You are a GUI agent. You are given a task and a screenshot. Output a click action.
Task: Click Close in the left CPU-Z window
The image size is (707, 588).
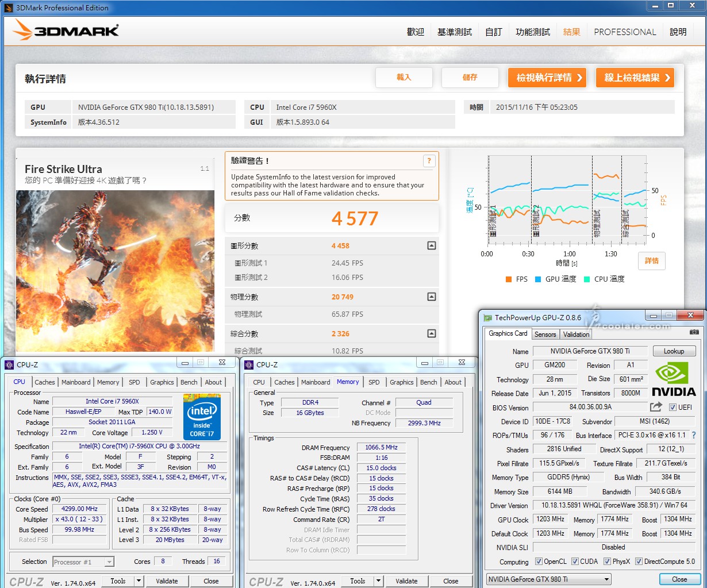tap(211, 581)
